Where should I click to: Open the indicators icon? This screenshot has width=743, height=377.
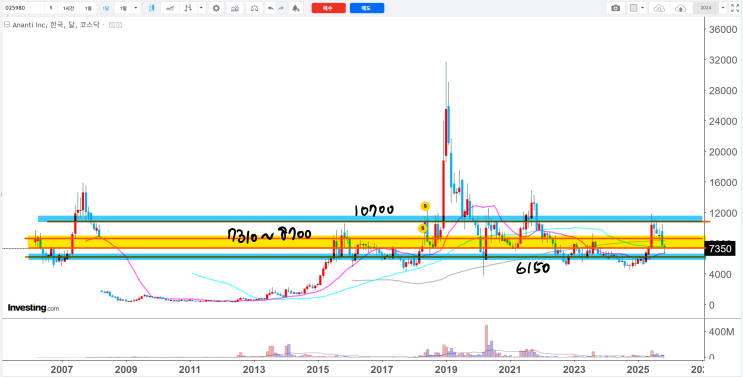234,8
